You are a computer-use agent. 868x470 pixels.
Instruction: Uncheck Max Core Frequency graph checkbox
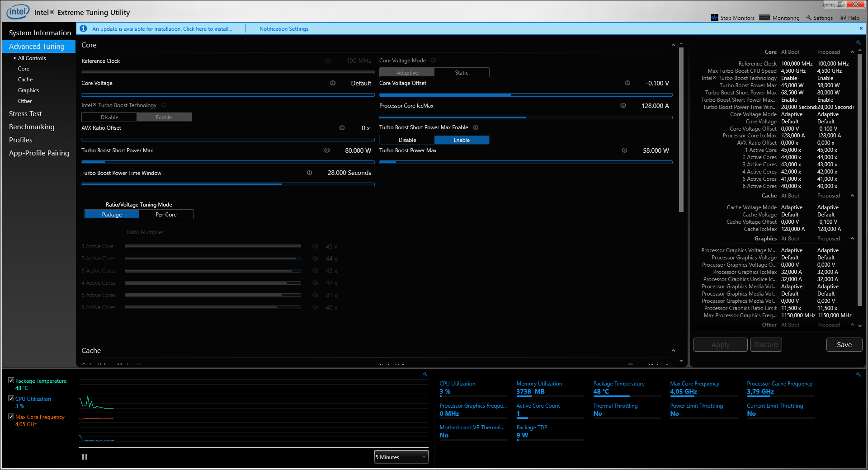[x=11, y=417]
